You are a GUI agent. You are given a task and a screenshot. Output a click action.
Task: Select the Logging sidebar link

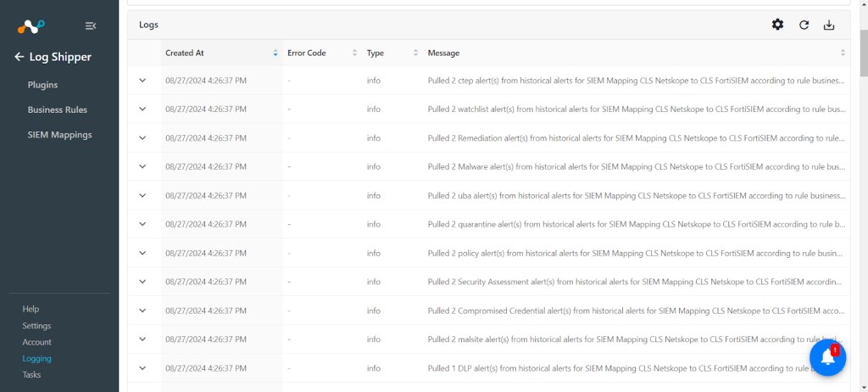coord(36,359)
